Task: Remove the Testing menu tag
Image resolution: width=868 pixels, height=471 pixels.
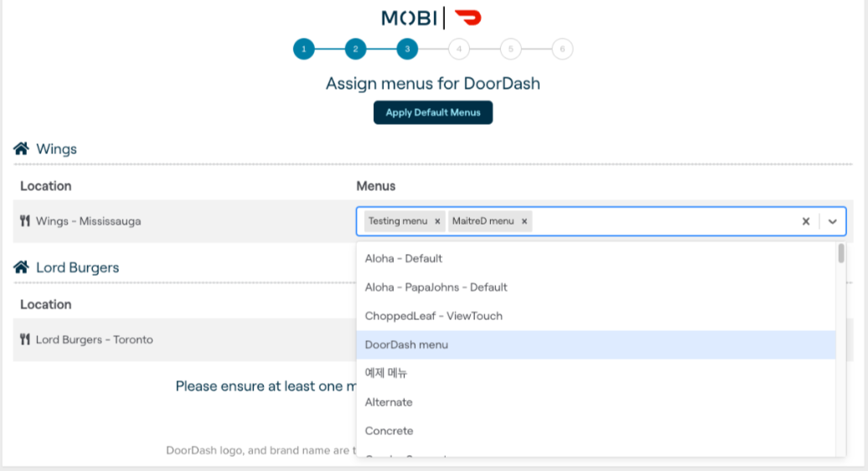Action: (437, 221)
